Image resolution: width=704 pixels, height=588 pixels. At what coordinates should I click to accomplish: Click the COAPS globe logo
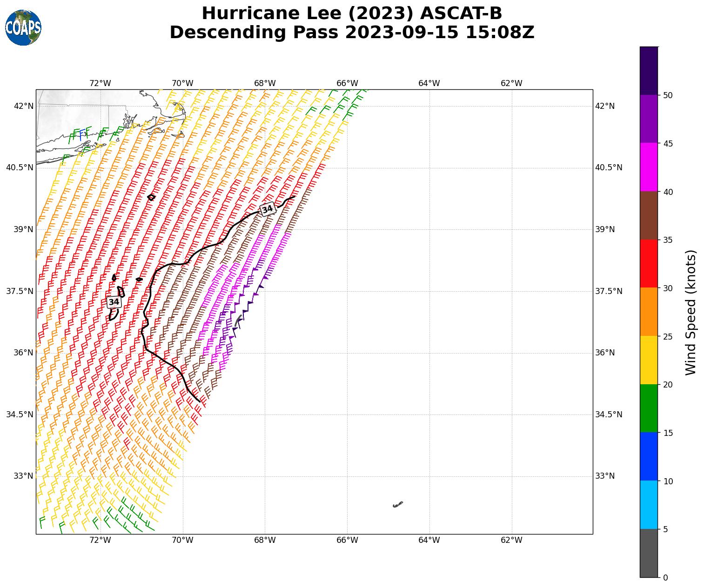(x=23, y=28)
